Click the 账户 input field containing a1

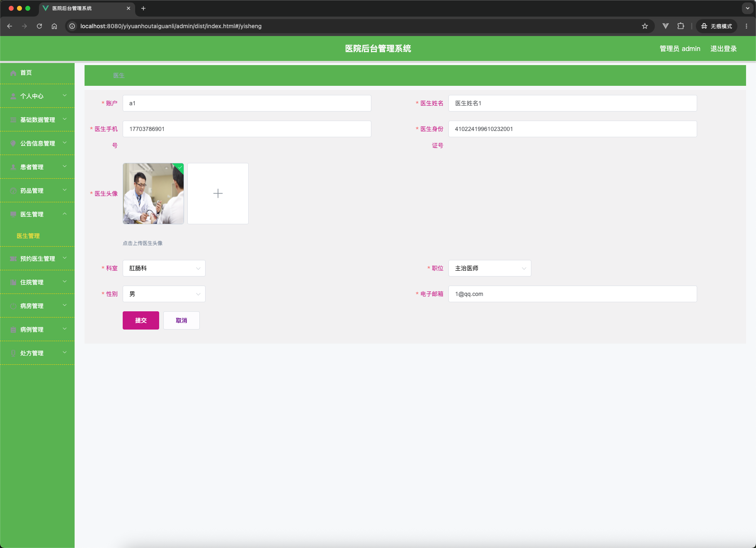click(247, 103)
